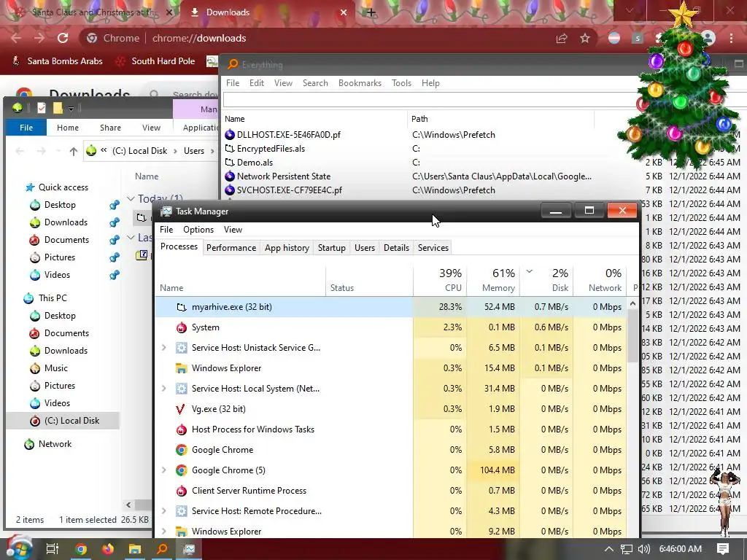Select Client Server Runtime Process row
The image size is (747, 560).
(x=391, y=491)
